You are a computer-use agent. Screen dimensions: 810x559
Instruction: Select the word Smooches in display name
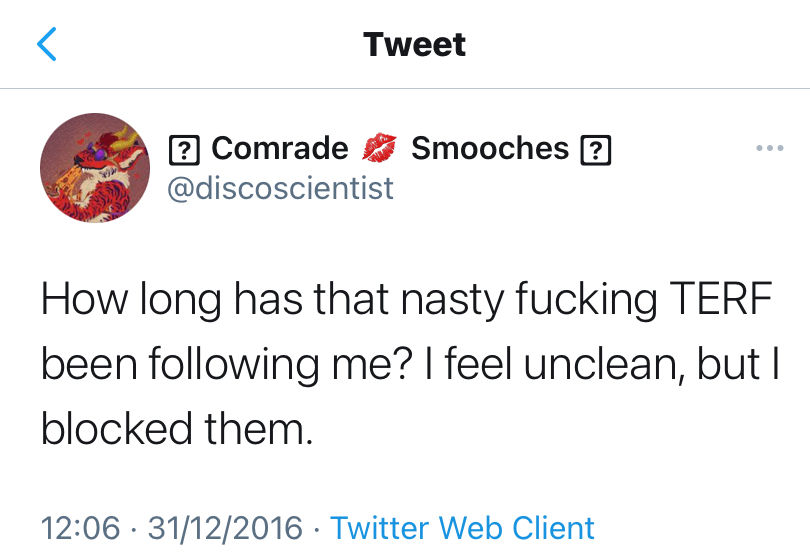pyautogui.click(x=490, y=149)
